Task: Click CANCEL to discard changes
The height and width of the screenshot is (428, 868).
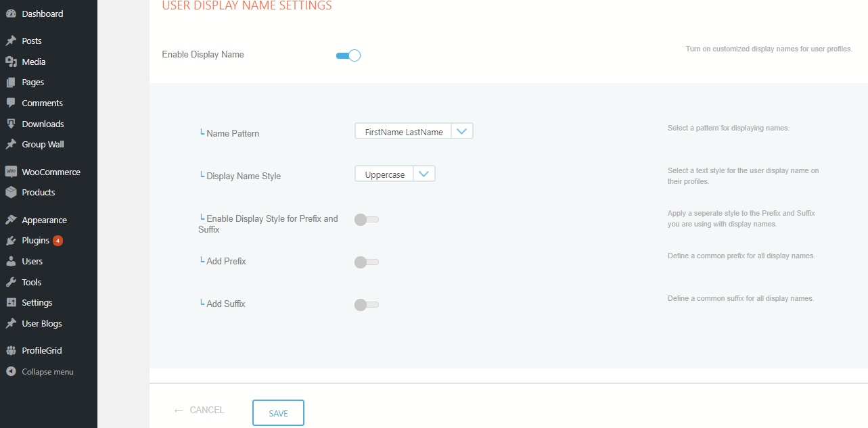Action: tap(199, 410)
